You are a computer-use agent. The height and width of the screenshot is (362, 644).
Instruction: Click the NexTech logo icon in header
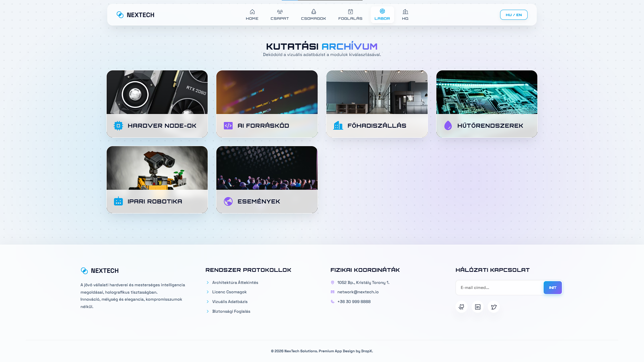120,14
